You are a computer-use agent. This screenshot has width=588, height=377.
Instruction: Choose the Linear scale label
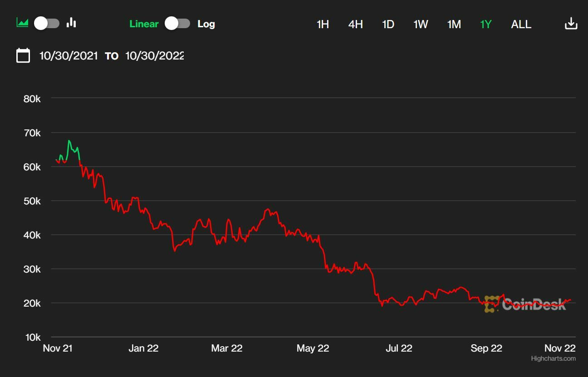click(x=144, y=24)
